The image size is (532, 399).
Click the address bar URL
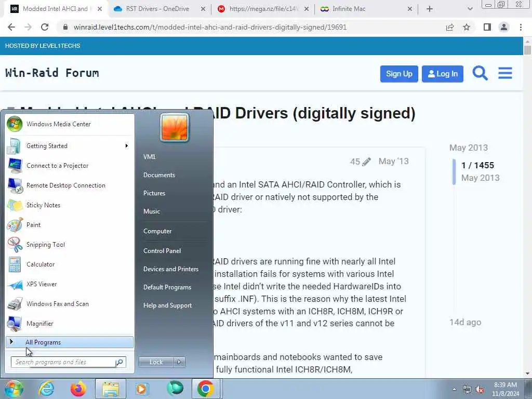[210, 27]
